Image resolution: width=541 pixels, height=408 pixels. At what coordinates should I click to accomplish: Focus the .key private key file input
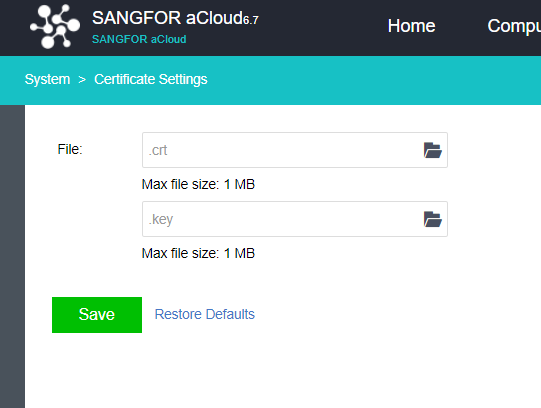click(x=295, y=219)
